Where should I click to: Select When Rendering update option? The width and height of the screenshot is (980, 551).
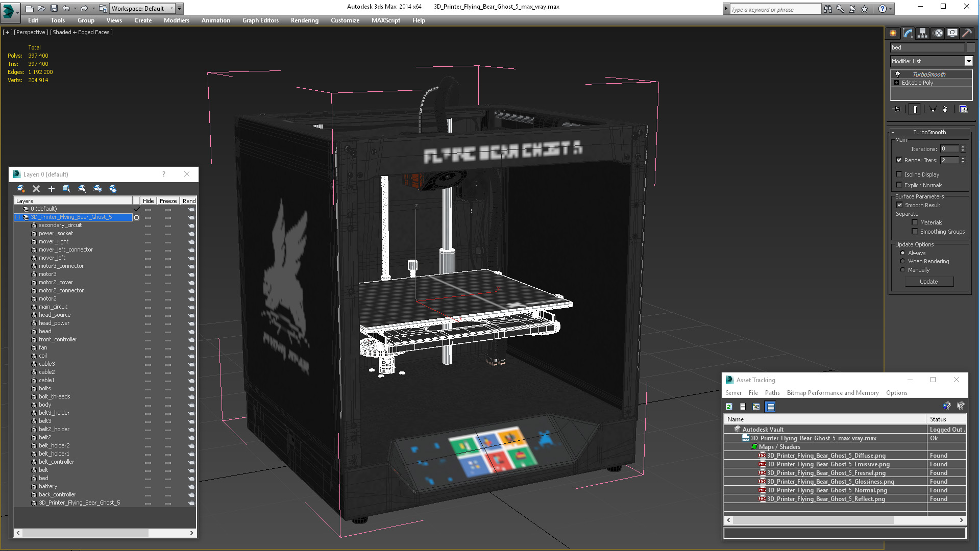pyautogui.click(x=902, y=261)
